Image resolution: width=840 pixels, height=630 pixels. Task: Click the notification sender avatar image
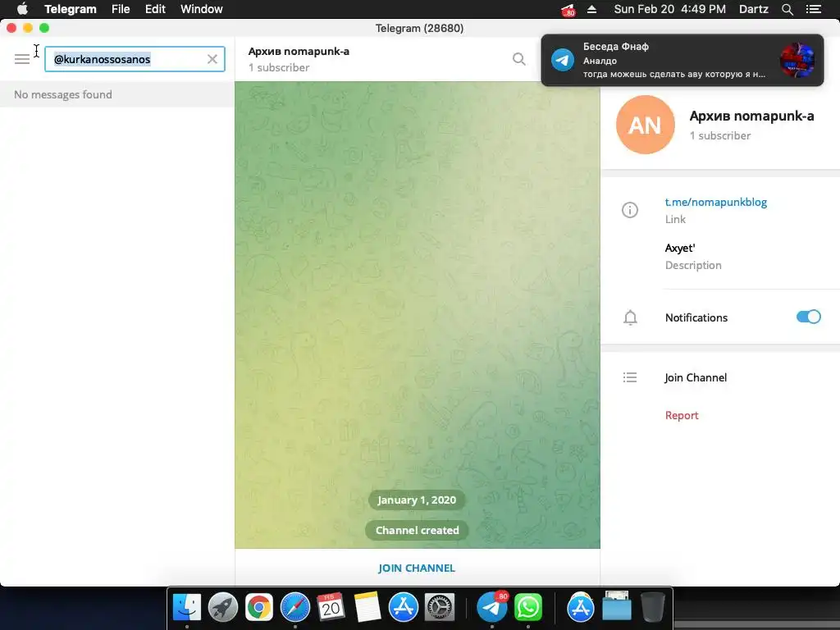(x=797, y=60)
